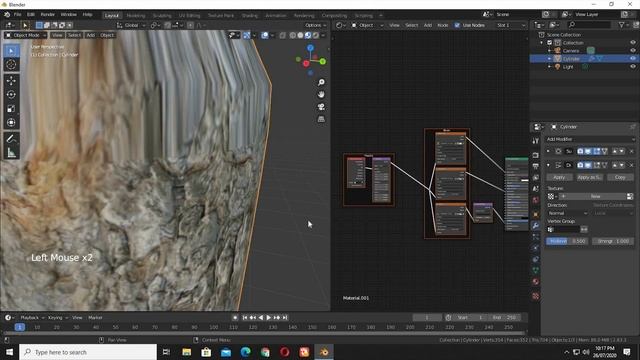This screenshot has height=360, width=640.
Task: Open the Modifier properties wrench tab
Action: pos(536,225)
